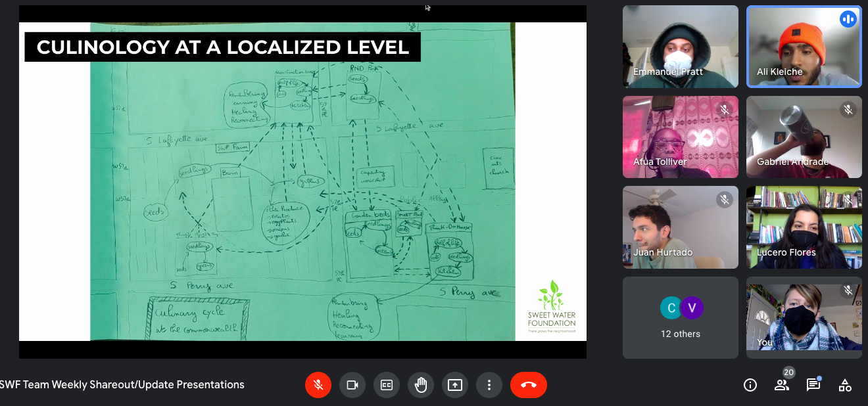Select Gabriel Andrade's video tile
868x406 pixels.
click(804, 137)
